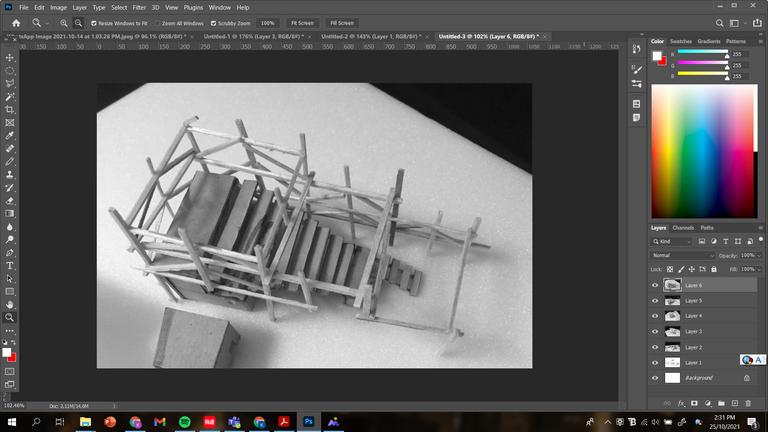Select the Move tool
The width and height of the screenshot is (768, 432).
coord(9,57)
